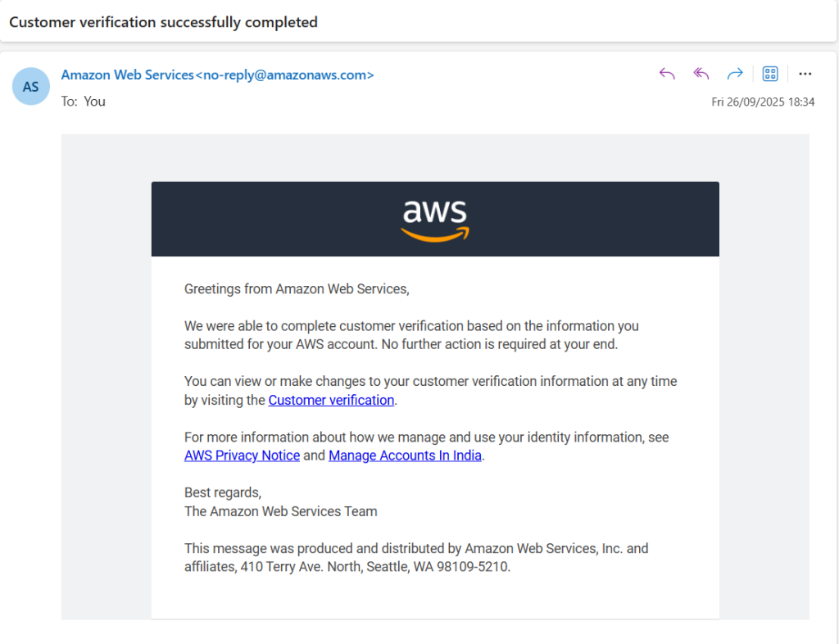Open the Customer verification link
The height and width of the screenshot is (644, 839).
(x=331, y=400)
